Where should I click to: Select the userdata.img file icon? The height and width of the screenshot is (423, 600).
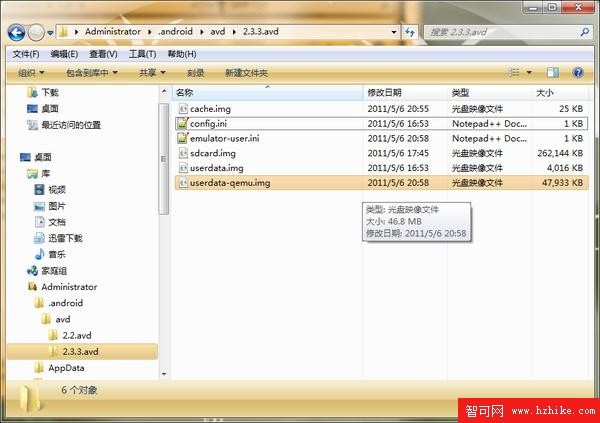tap(183, 168)
